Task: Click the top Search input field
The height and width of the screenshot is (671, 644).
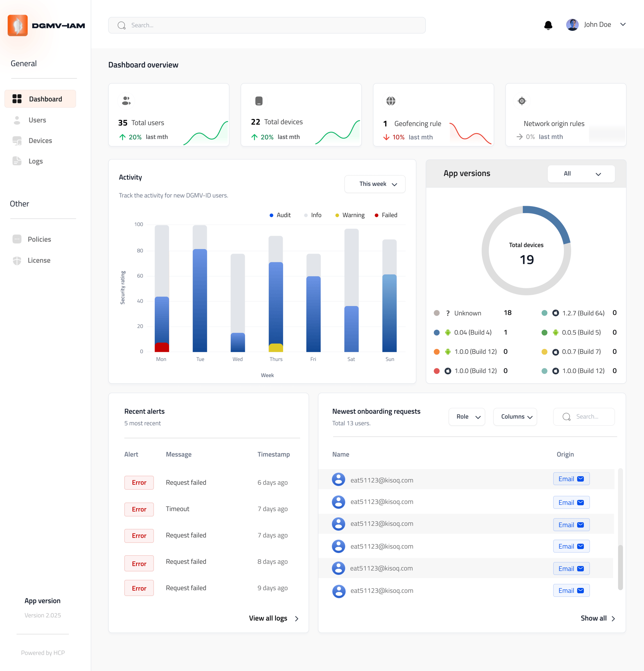Action: [x=267, y=25]
